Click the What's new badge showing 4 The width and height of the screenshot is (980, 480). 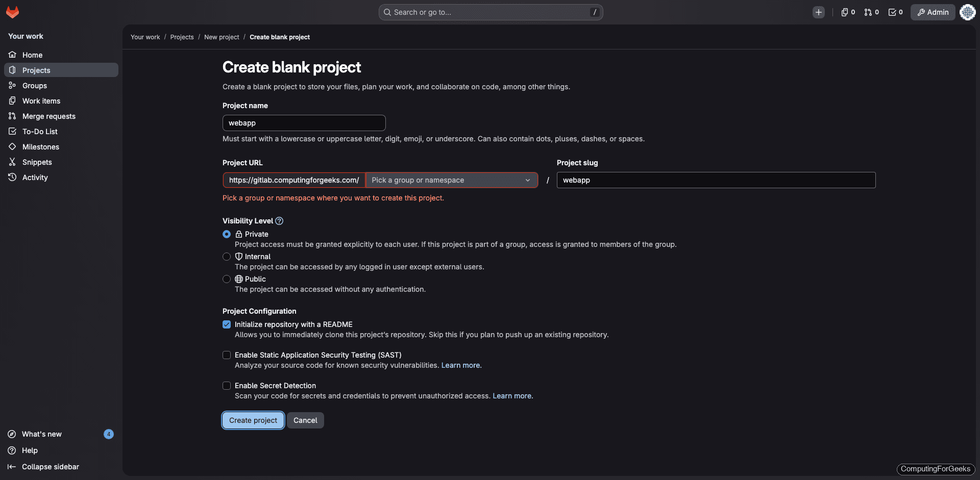coord(109,434)
